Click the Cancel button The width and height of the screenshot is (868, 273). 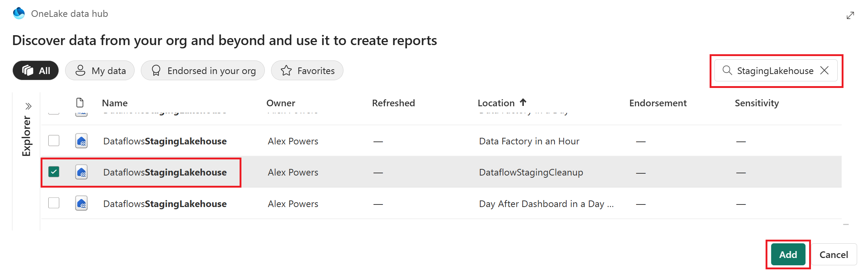(x=834, y=254)
